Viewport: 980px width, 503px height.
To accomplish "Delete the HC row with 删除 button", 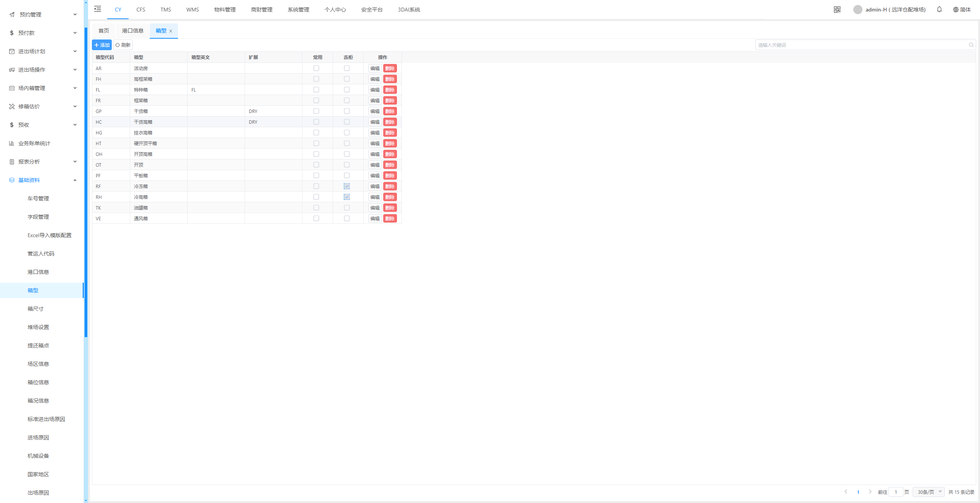I will coord(390,122).
